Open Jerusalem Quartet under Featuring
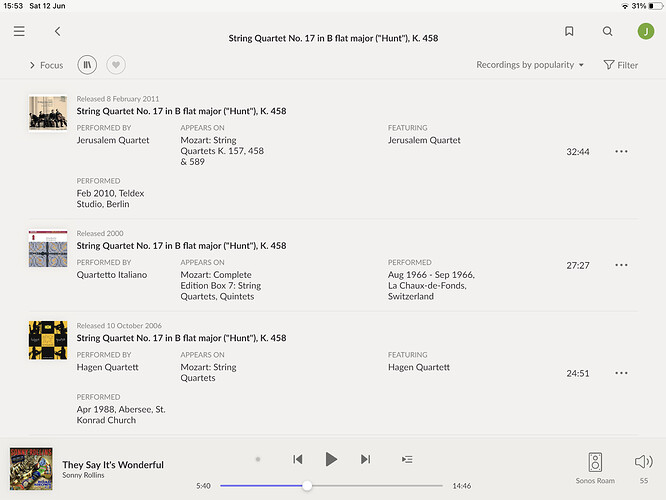Image resolution: width=666 pixels, height=500 pixels. pos(424,140)
